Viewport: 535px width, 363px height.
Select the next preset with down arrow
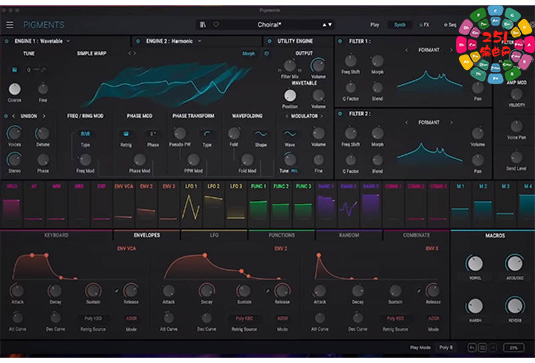330,25
